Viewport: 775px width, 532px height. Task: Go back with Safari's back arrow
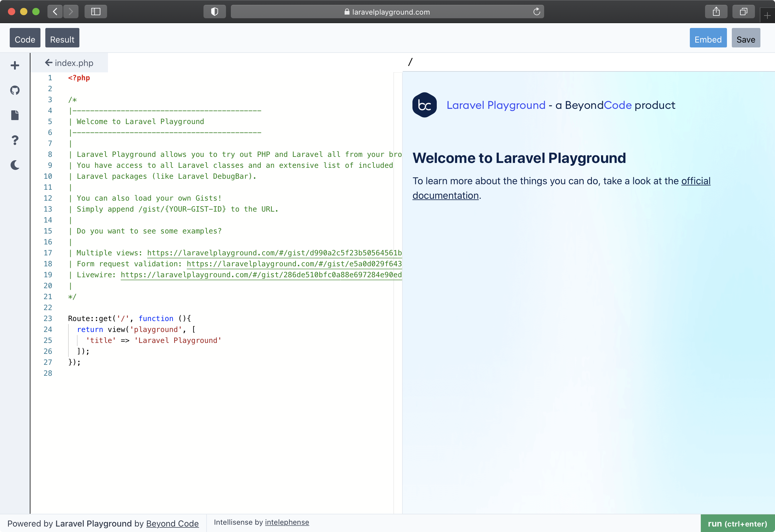55,12
